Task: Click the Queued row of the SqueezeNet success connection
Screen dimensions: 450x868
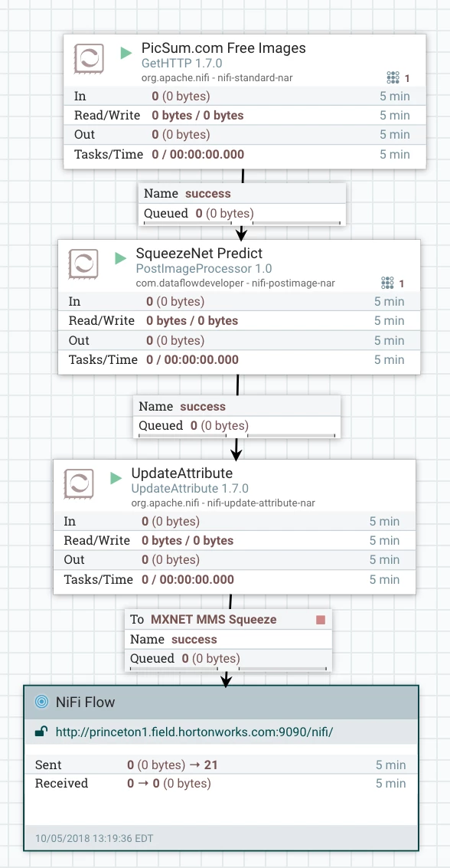Action: click(x=236, y=426)
